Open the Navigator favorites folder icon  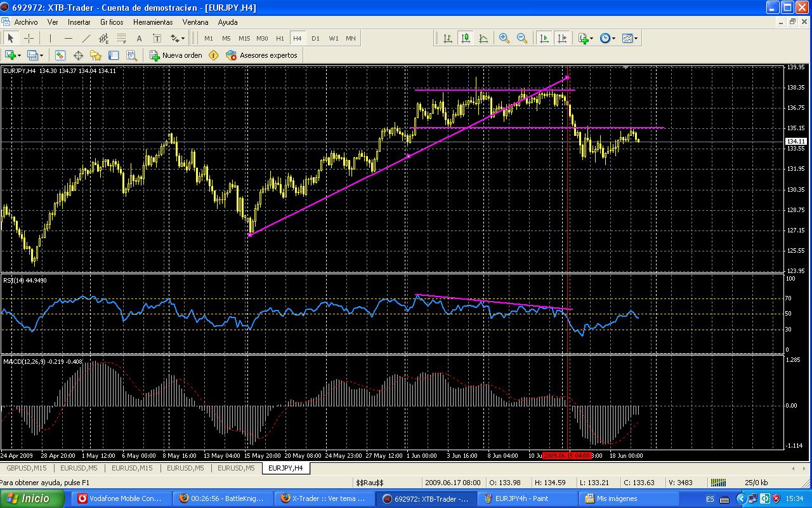pos(96,55)
